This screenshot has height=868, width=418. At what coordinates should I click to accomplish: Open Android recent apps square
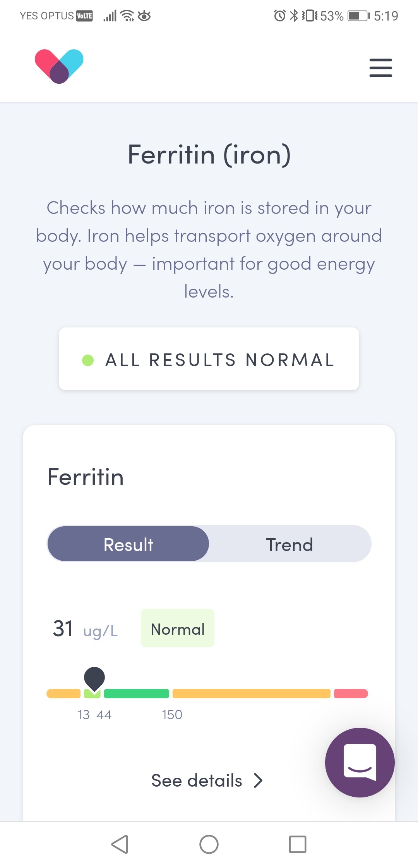coord(298,844)
